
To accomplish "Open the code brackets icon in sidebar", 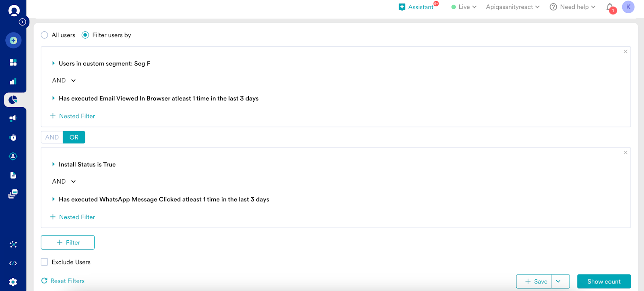I will pos(13,263).
